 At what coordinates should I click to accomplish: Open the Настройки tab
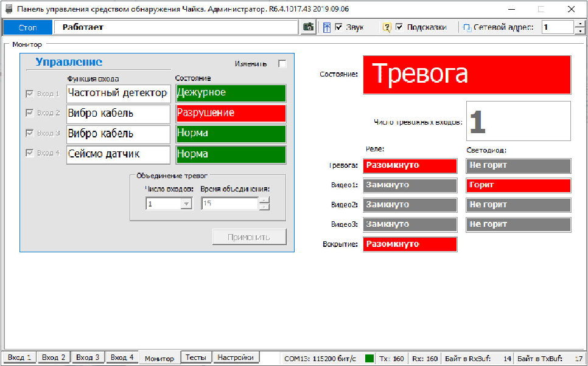[x=236, y=357]
